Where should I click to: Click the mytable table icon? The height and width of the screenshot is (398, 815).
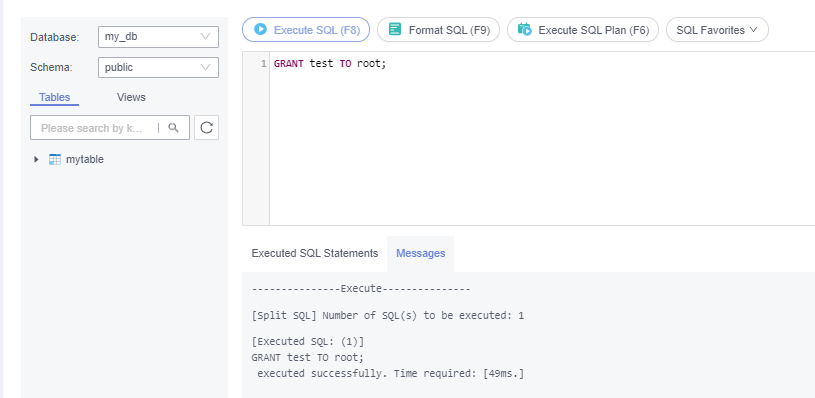tap(55, 160)
